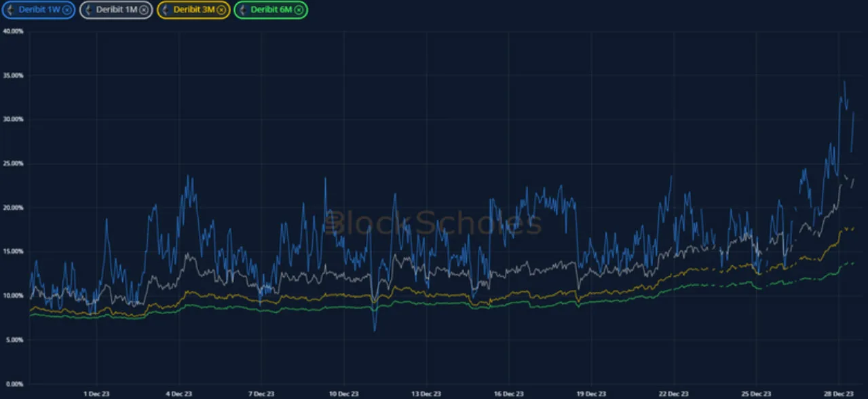Remove the Deribit 1W series via its x icon

click(67, 9)
